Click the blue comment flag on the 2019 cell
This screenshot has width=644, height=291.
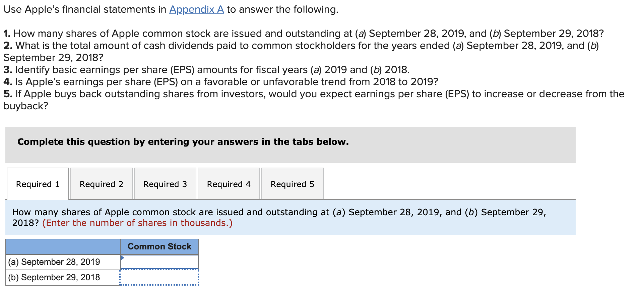[123, 257]
